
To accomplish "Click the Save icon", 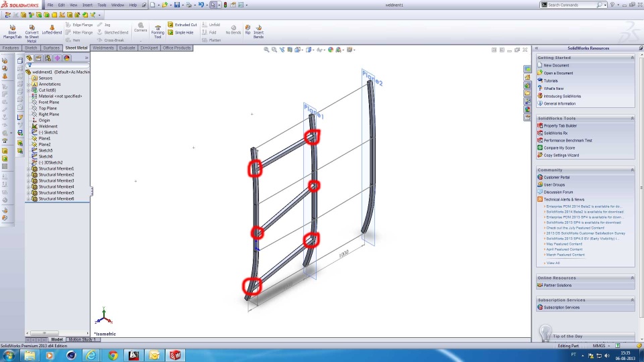I will 177,5.
